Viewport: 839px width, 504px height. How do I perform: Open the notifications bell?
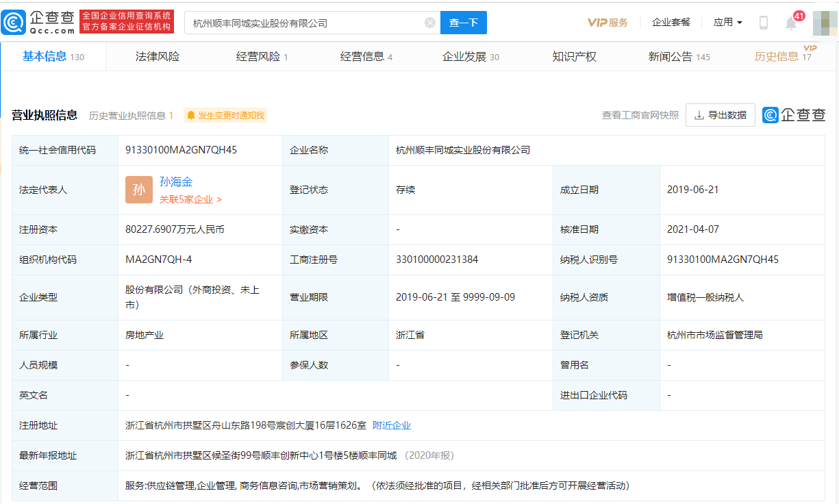point(791,23)
